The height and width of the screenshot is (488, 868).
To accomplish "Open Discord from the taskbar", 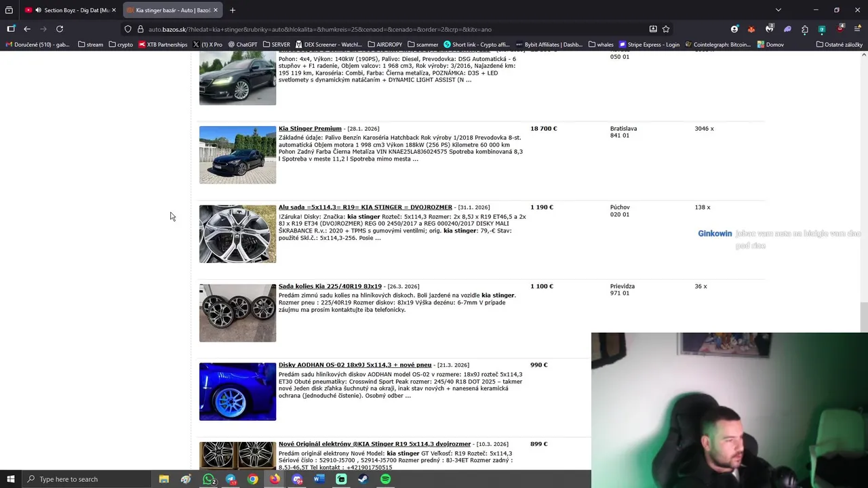I will point(297,479).
